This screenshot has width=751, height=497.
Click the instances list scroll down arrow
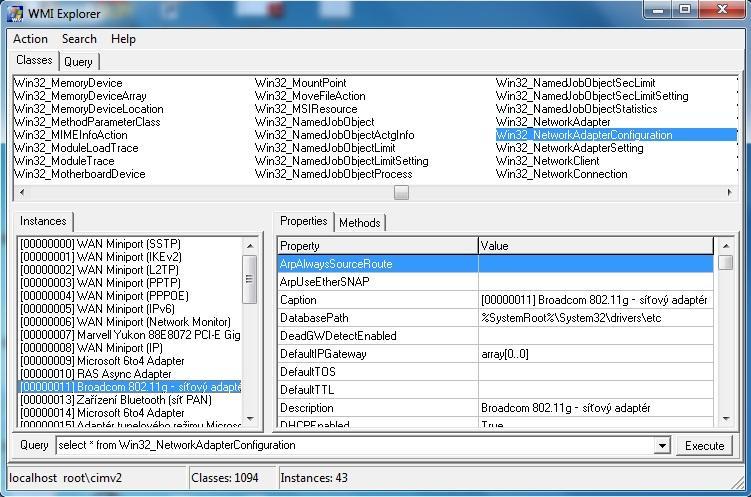click(x=250, y=419)
